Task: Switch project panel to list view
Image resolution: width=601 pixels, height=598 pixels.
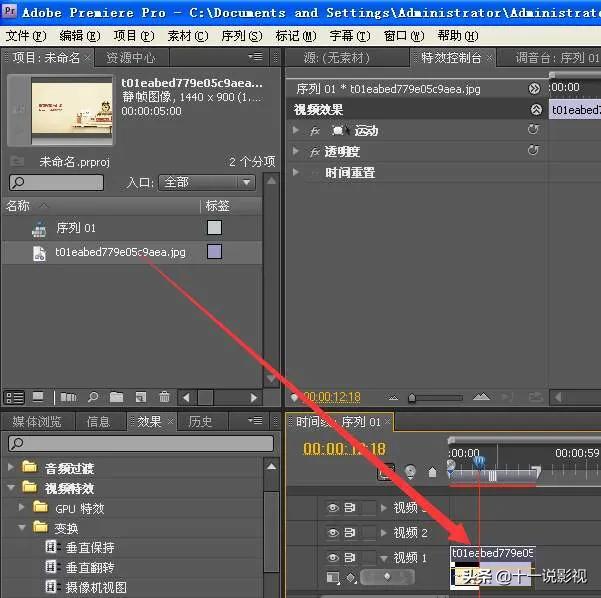Action: click(14, 398)
